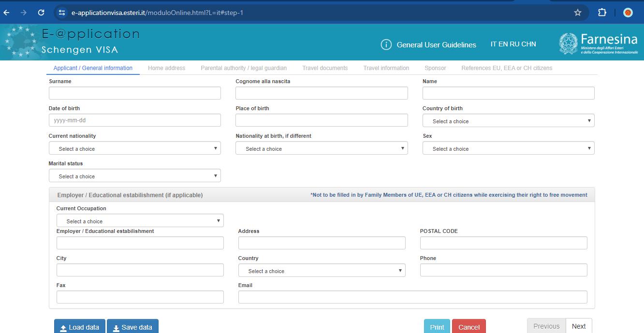
Task: Click the red Cancel button
Action: (468, 327)
